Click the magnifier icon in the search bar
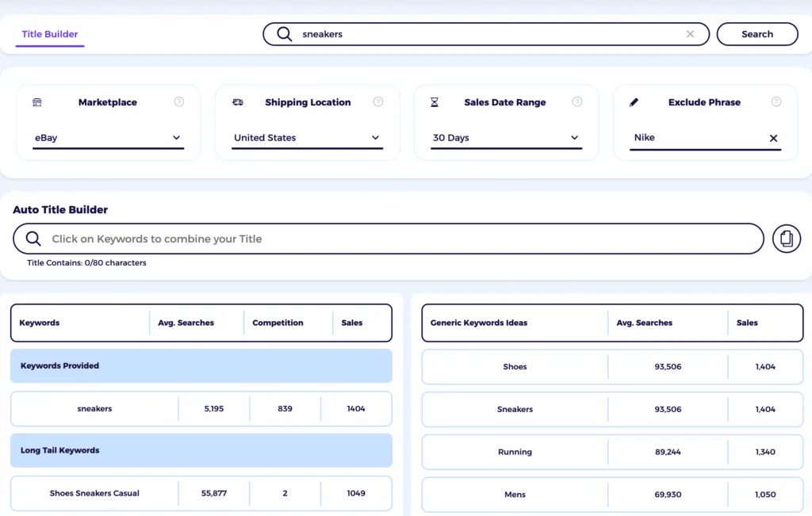Screen dimensions: 812x516 [x=285, y=34]
